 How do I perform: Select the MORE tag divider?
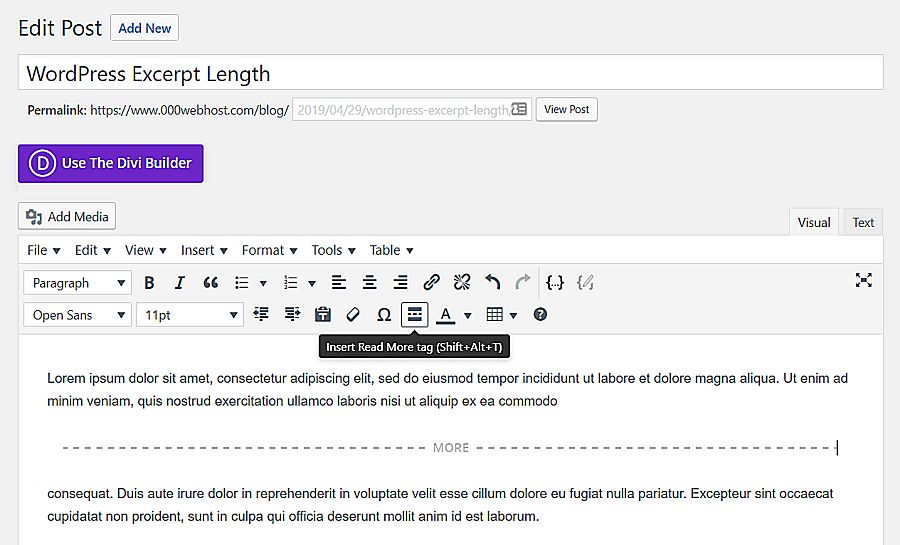(451, 447)
